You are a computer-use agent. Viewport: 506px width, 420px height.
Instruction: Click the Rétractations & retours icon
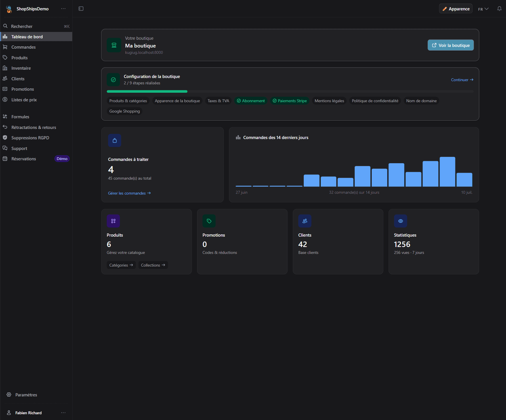coord(5,127)
